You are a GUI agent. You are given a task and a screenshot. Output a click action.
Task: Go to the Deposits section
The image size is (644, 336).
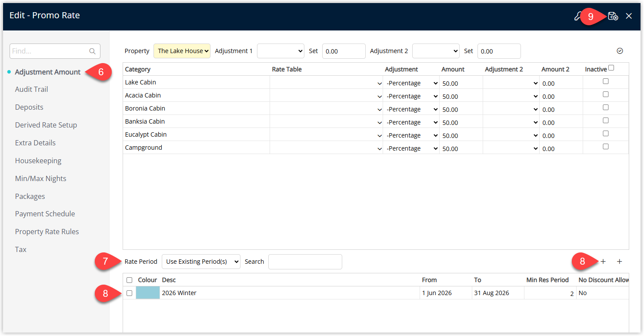[x=29, y=107]
